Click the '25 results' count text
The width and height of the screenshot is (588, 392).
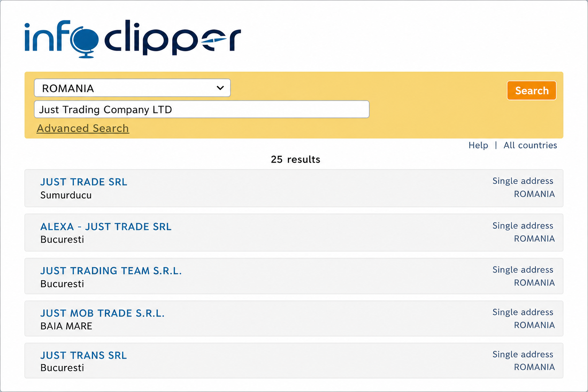pos(296,160)
